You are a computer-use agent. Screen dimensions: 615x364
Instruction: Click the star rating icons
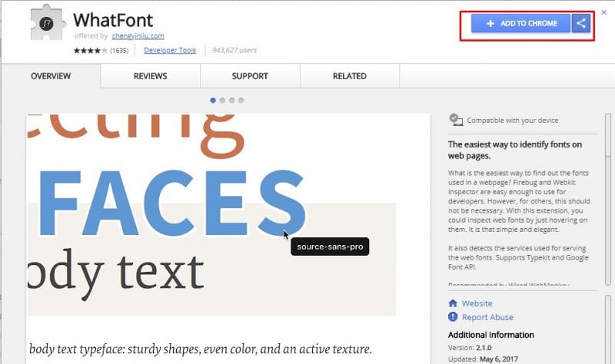click(91, 51)
